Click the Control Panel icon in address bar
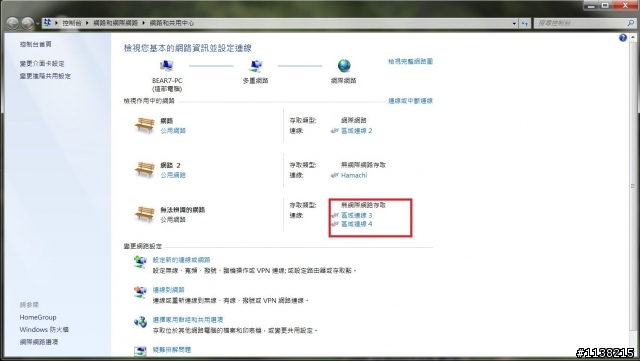 [47, 23]
